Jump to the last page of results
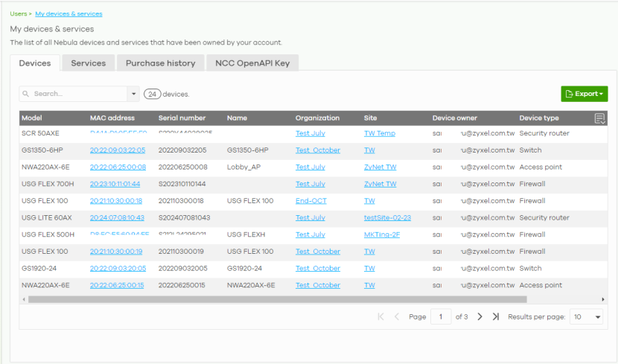618x364 pixels. coord(496,317)
